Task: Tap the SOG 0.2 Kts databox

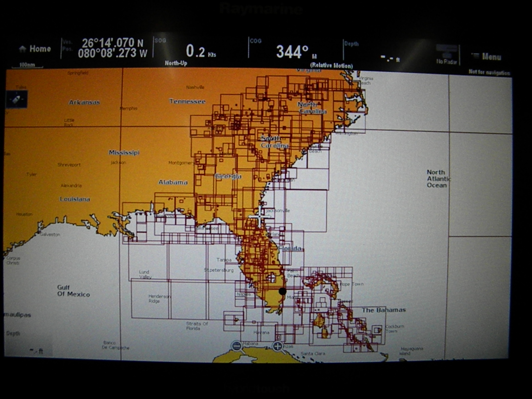Action: pos(200,49)
